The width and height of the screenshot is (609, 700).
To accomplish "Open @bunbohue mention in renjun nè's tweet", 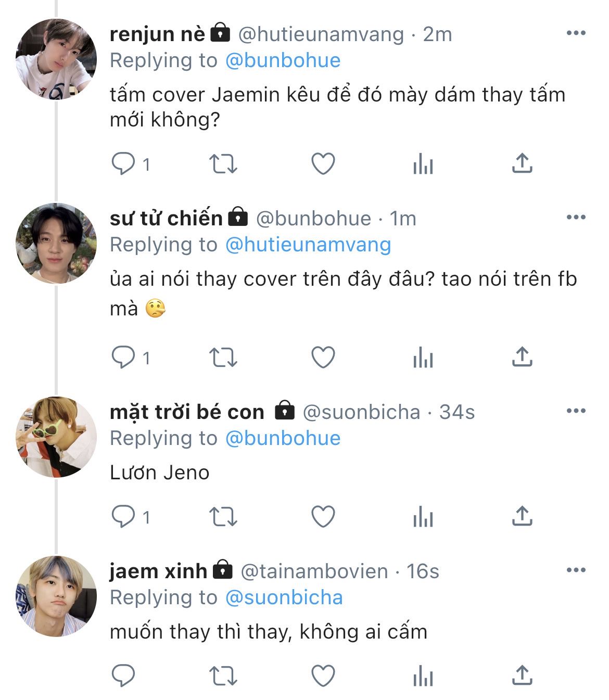I will coord(283,60).
